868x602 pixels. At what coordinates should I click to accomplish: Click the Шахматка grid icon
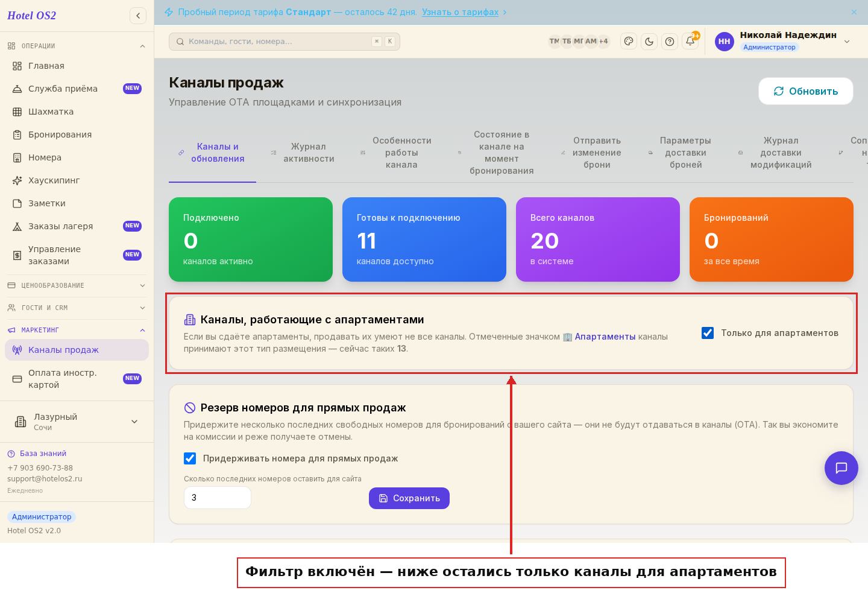click(17, 112)
